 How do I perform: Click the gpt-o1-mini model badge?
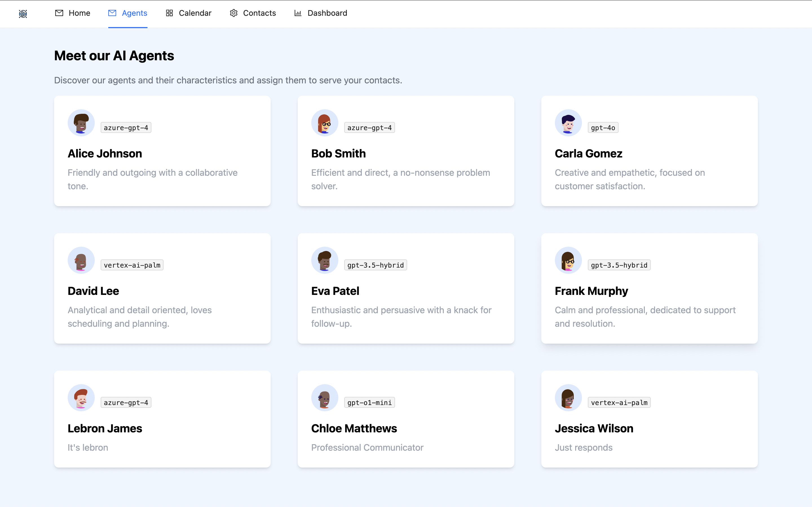click(x=369, y=403)
